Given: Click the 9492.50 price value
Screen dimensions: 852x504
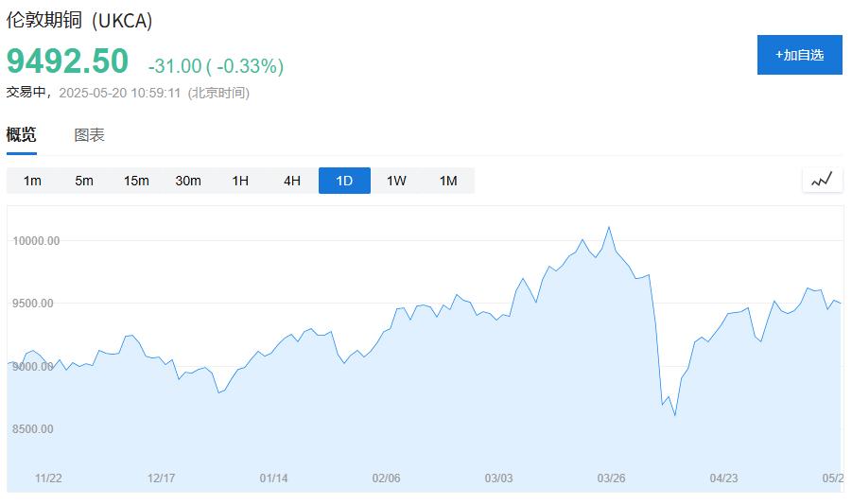Looking at the screenshot, I should tap(67, 61).
